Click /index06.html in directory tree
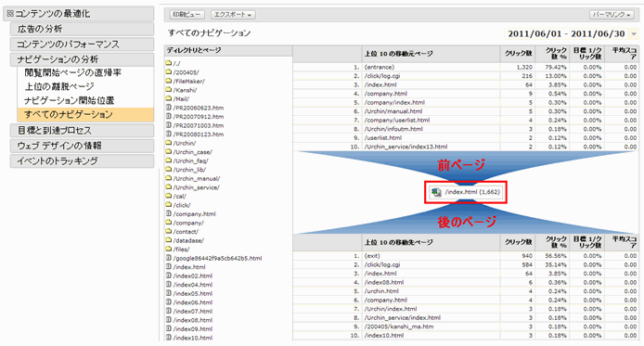The height and width of the screenshot is (346, 644). pos(193,302)
